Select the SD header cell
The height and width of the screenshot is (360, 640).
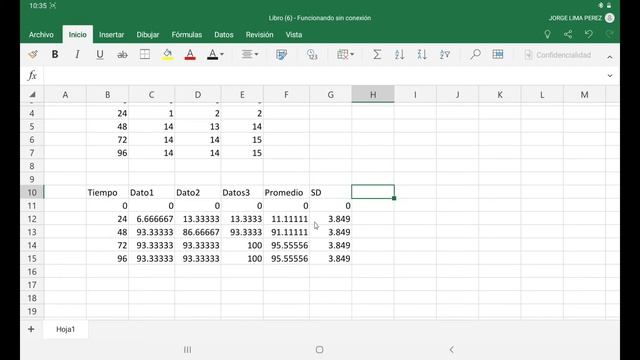click(x=331, y=192)
